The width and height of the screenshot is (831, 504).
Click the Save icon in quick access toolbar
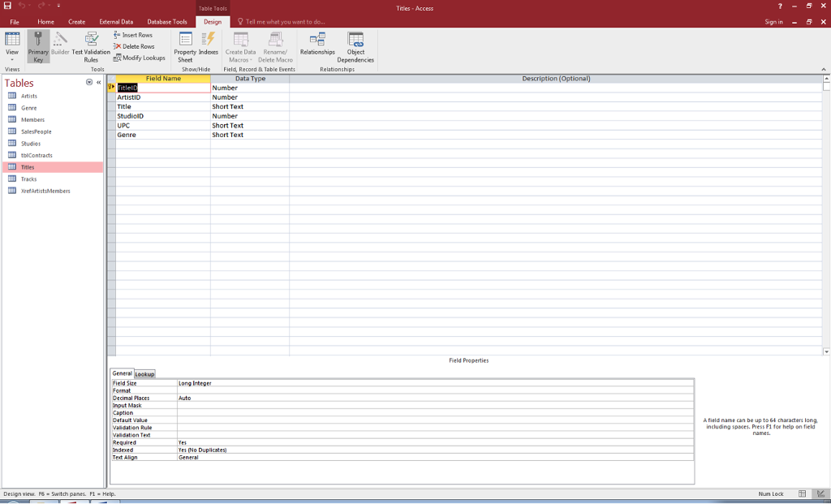tap(7, 7)
